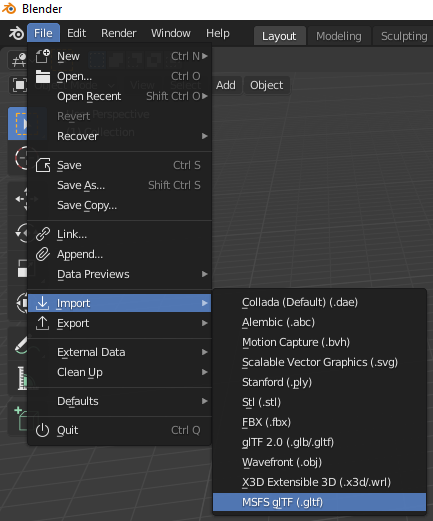The height and width of the screenshot is (521, 433).
Task: Select the Cursor tool in left toolbar
Action: point(21,158)
